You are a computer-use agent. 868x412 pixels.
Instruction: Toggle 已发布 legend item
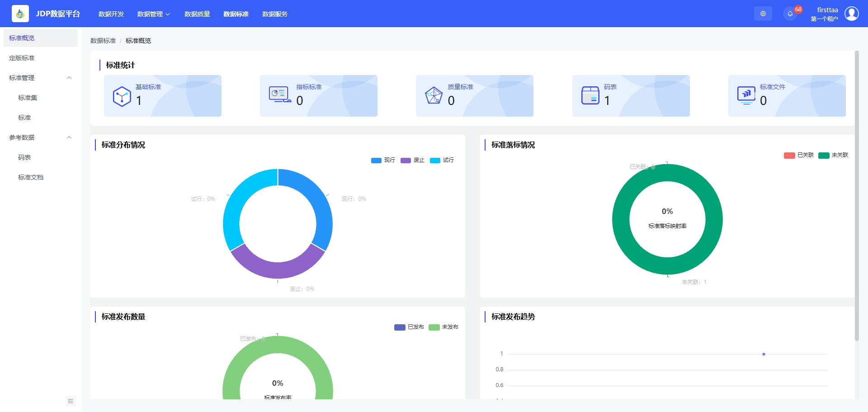(x=409, y=327)
